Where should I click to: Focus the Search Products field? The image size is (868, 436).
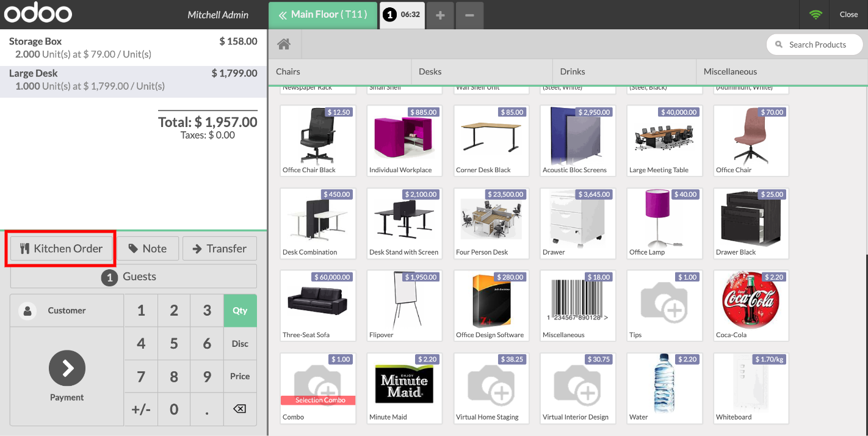[817, 45]
